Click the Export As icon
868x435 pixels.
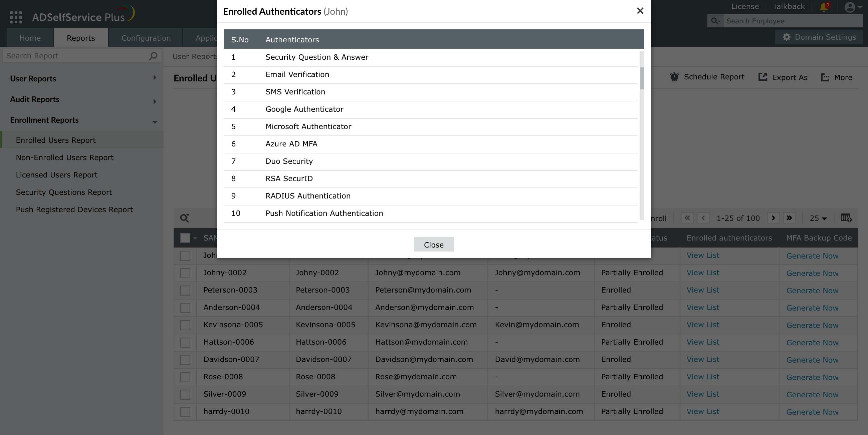[x=763, y=77]
